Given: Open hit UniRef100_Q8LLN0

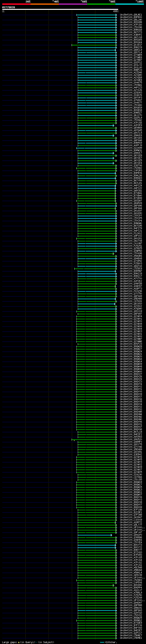Looking at the screenshot, I should (131, 20).
